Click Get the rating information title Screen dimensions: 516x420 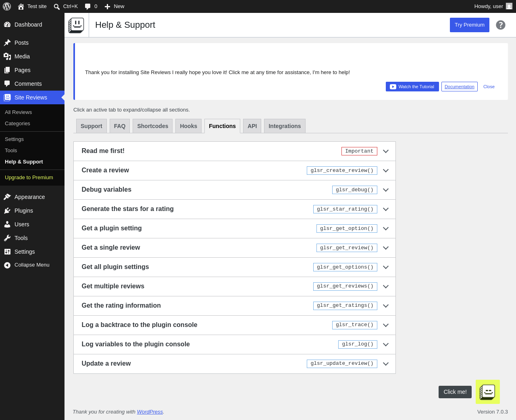point(121,306)
